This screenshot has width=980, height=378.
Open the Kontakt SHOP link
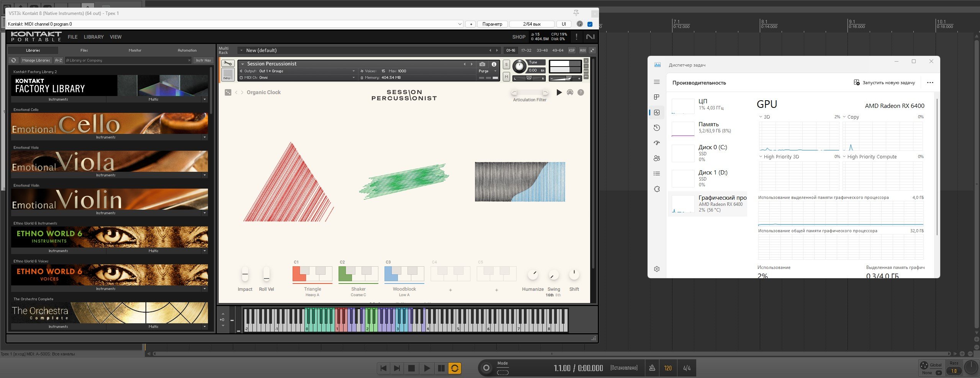(519, 37)
